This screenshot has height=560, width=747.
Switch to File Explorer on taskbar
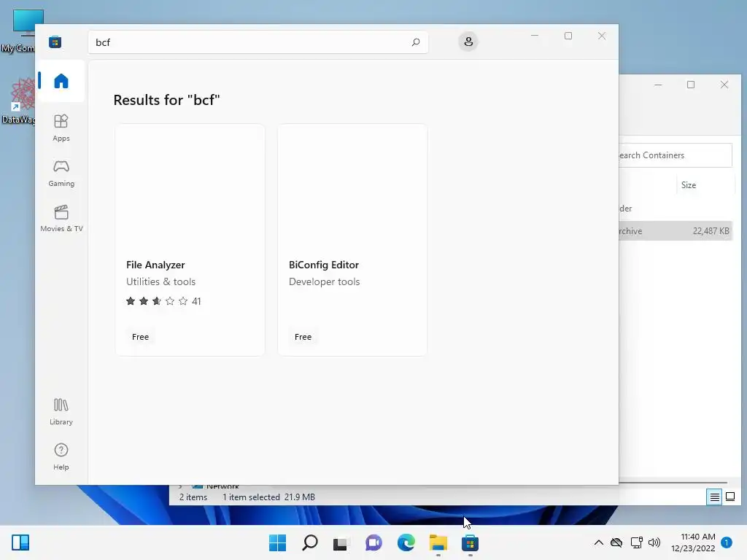pos(438,542)
